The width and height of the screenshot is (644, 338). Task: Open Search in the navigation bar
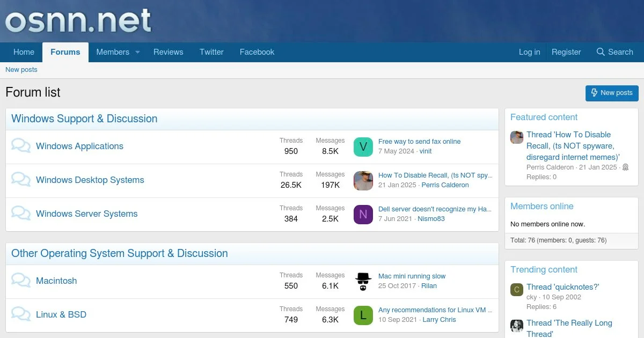614,52
